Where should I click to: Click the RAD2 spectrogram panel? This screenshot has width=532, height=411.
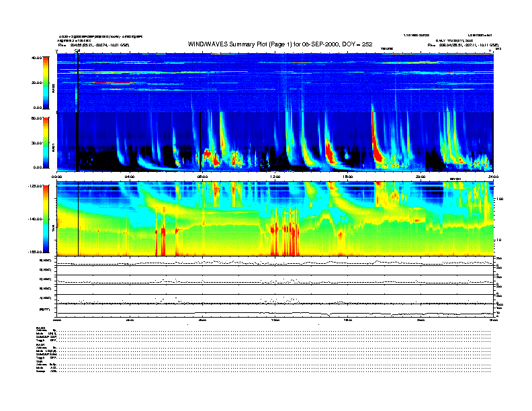tap(275, 83)
